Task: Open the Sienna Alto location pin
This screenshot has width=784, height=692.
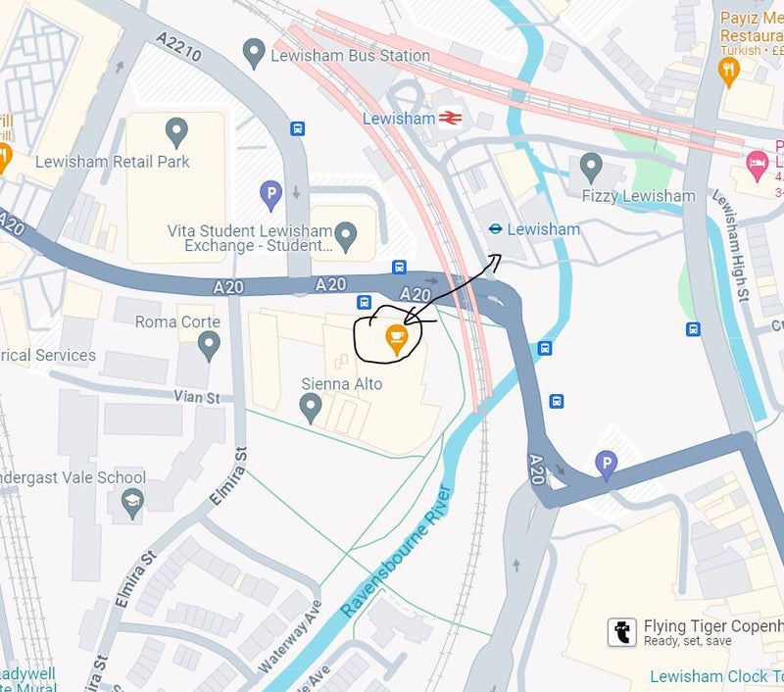Action: [x=310, y=408]
